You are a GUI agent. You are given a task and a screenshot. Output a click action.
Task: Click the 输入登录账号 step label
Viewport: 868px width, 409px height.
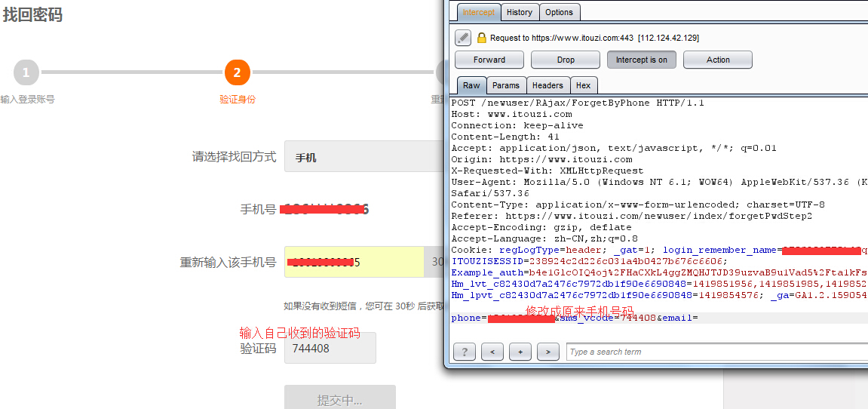[28, 100]
